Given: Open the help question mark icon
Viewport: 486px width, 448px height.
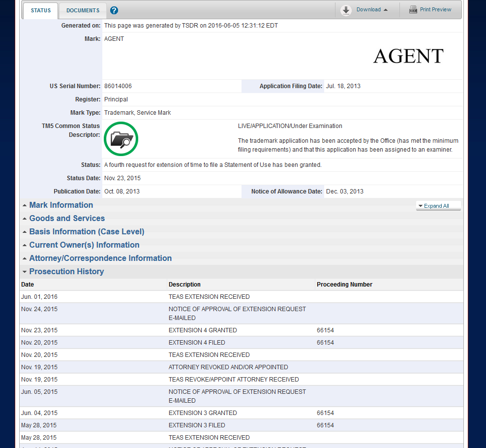Looking at the screenshot, I should click(114, 10).
